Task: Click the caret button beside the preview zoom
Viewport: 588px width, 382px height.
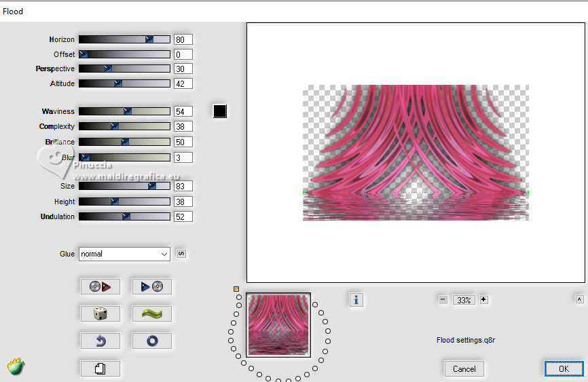Action: pos(579,299)
